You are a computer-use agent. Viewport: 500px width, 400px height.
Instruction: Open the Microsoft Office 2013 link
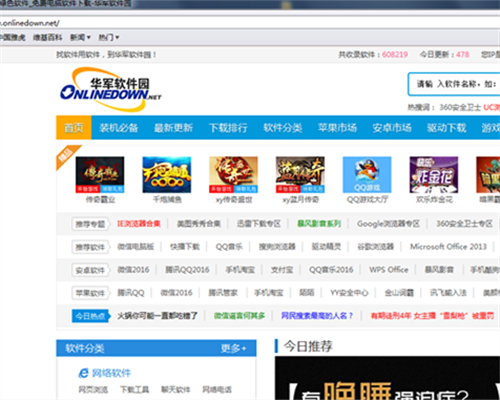tap(448, 247)
